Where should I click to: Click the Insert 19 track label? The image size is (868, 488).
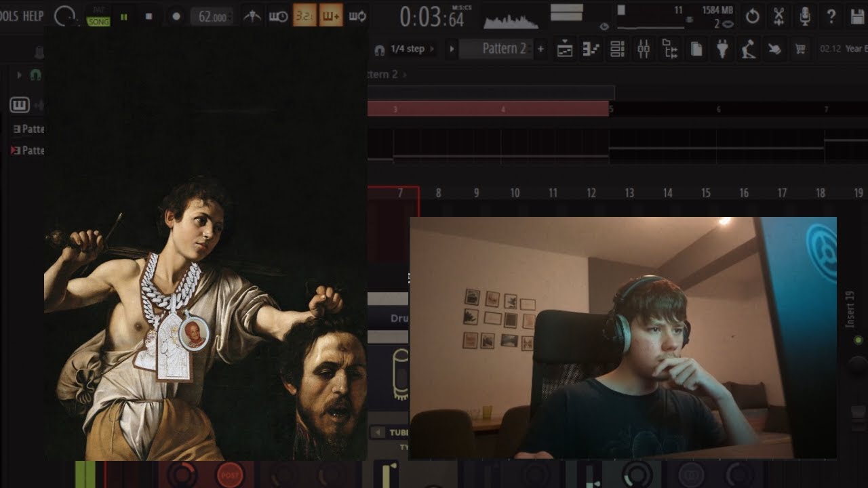[851, 310]
